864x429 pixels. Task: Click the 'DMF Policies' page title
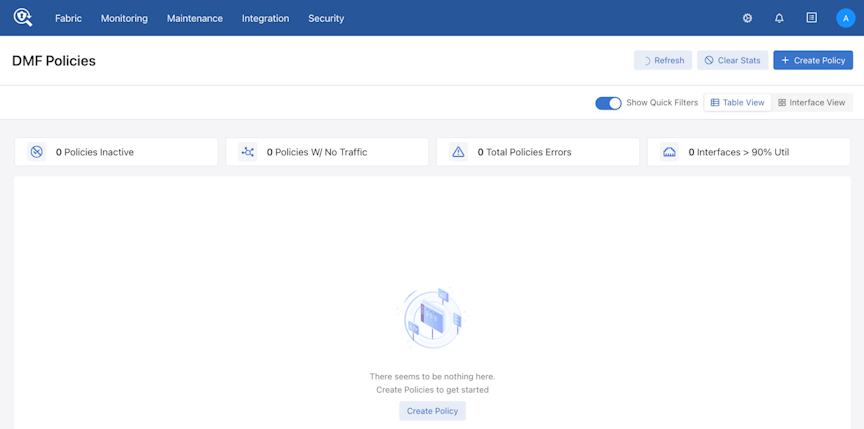(x=54, y=61)
